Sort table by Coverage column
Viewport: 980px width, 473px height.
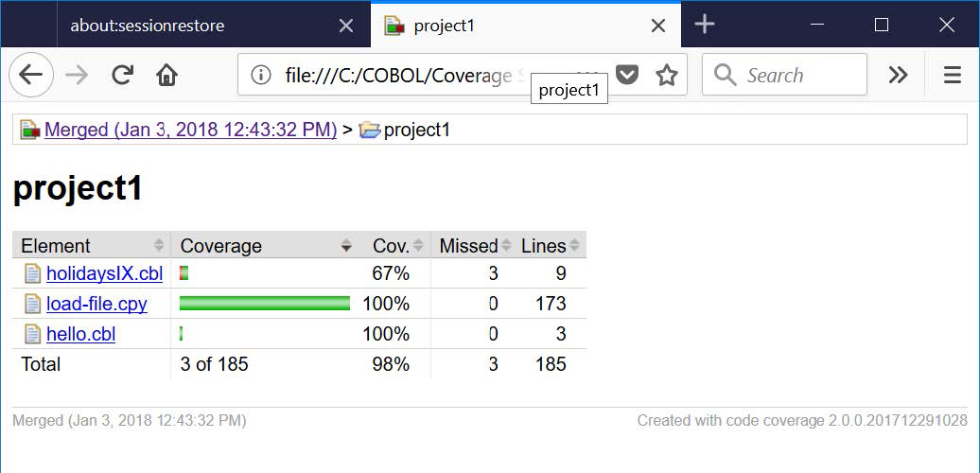[266, 246]
